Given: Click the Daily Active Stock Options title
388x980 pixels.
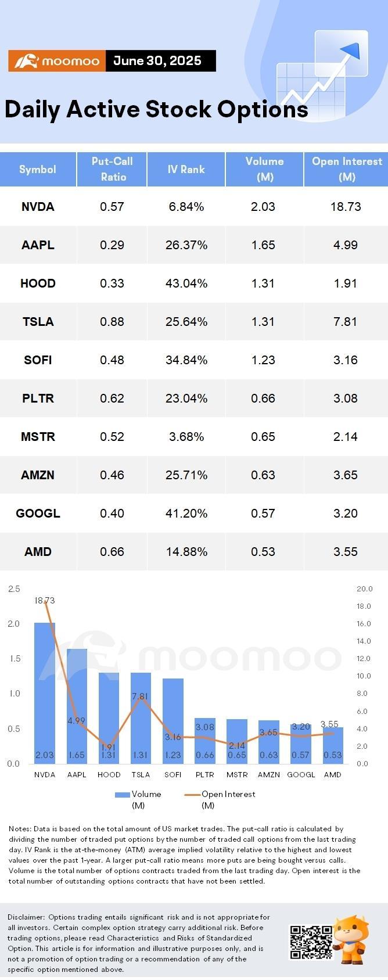Looking at the screenshot, I should tap(156, 109).
